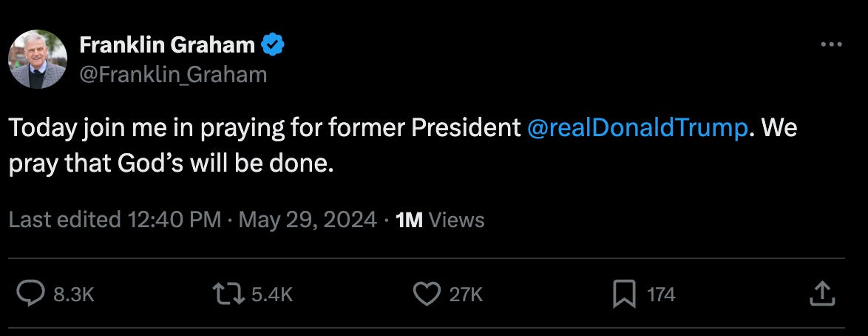Bookmark the tweet using the bookmark icon
This screenshot has width=868, height=336.
tap(624, 295)
